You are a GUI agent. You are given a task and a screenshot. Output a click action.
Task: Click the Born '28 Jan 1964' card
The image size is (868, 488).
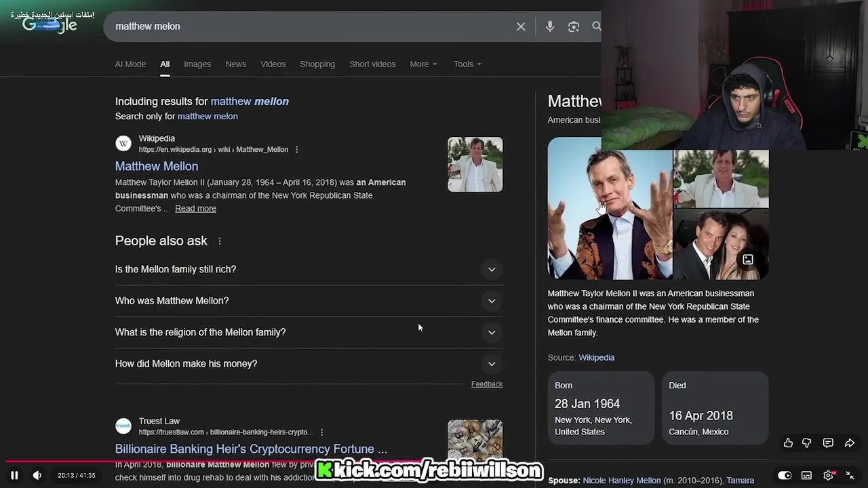(x=601, y=408)
